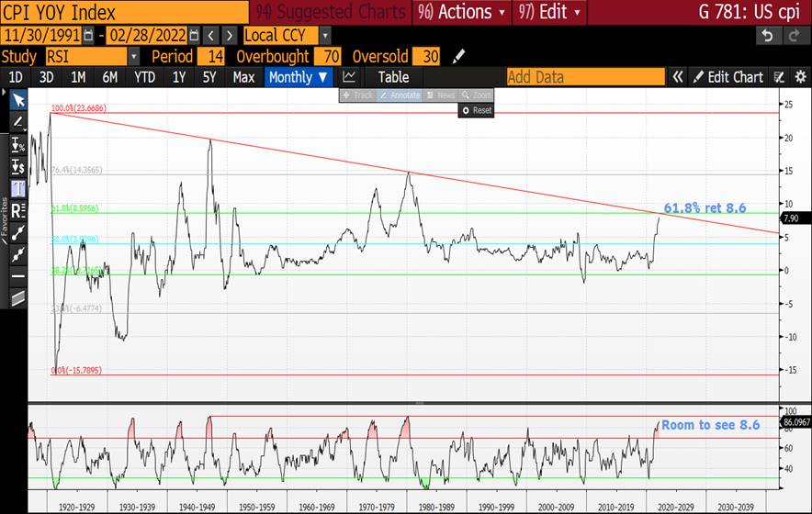Select the arrow pointer tool
This screenshot has height=514, width=812.
tap(18, 100)
